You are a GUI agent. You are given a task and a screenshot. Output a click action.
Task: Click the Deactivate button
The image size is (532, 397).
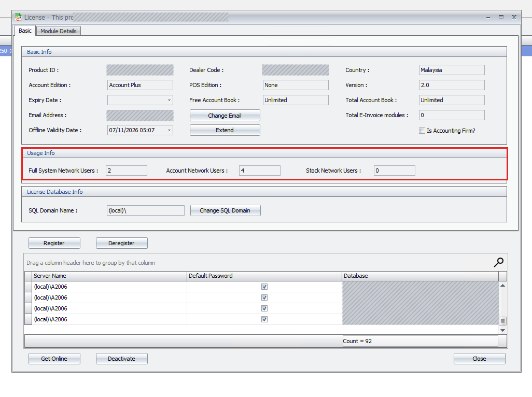[x=121, y=359]
